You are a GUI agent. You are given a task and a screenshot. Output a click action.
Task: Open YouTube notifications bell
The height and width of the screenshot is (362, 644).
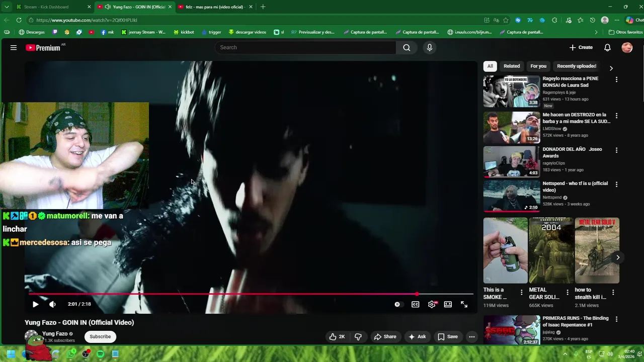click(607, 47)
